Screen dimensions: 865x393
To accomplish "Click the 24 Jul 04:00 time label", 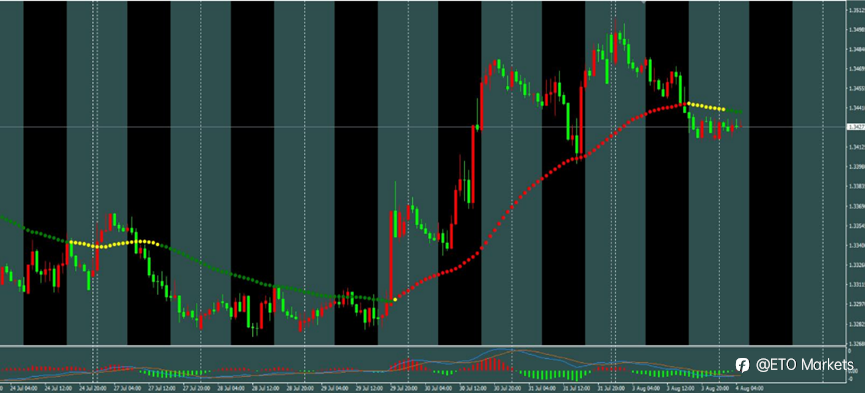I will tap(24, 389).
